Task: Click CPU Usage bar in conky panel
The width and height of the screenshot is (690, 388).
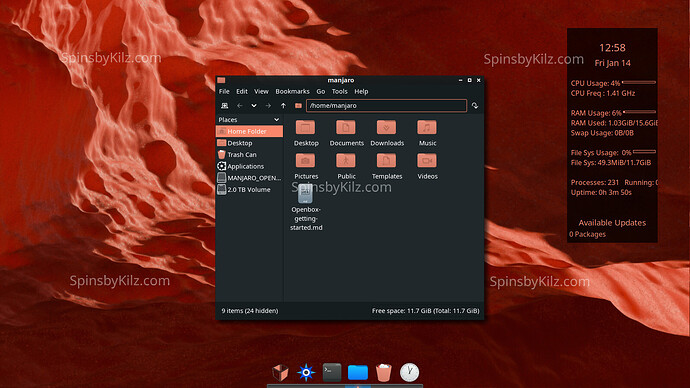Action: click(x=639, y=82)
